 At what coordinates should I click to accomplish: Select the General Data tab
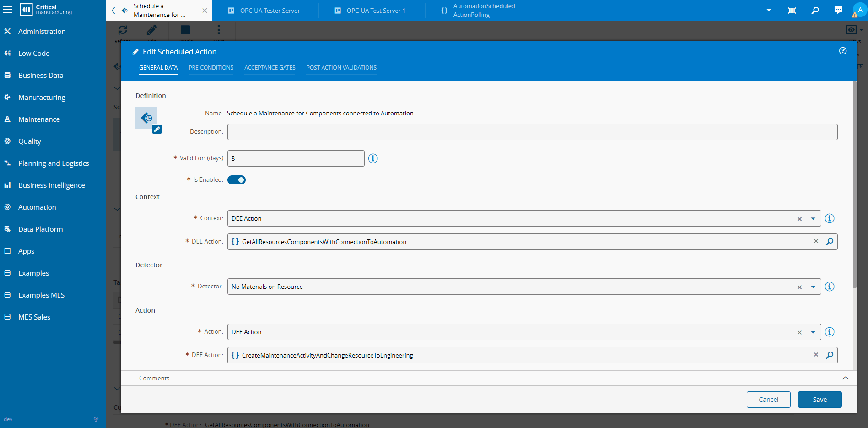coord(158,68)
